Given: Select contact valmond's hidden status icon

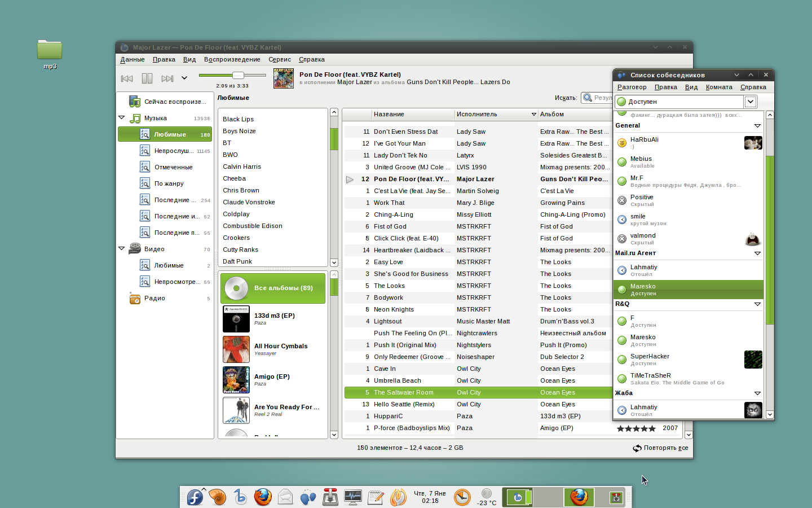Looking at the screenshot, I should (622, 239).
